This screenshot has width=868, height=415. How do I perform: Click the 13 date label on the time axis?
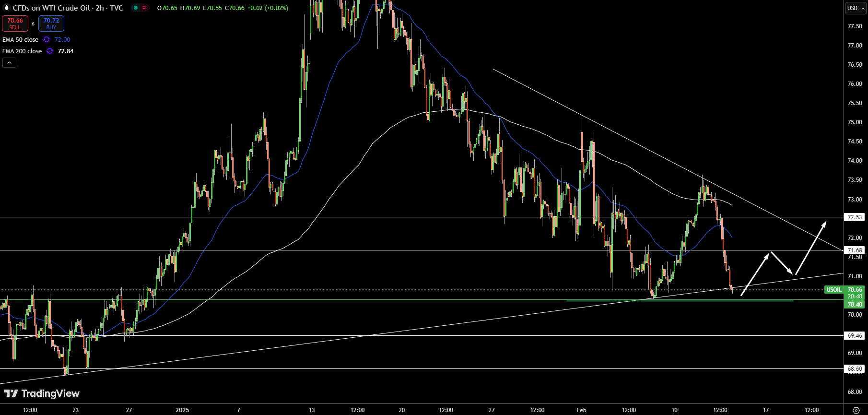312,410
